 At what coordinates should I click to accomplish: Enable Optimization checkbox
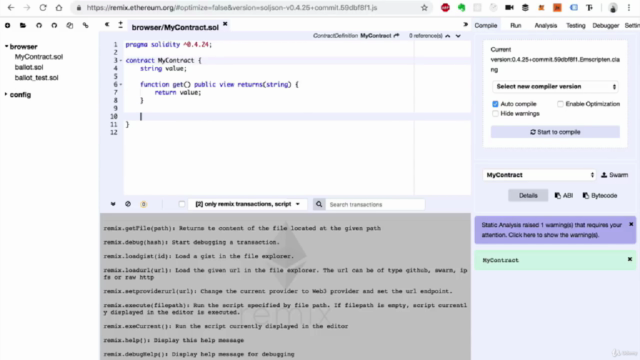click(x=560, y=104)
